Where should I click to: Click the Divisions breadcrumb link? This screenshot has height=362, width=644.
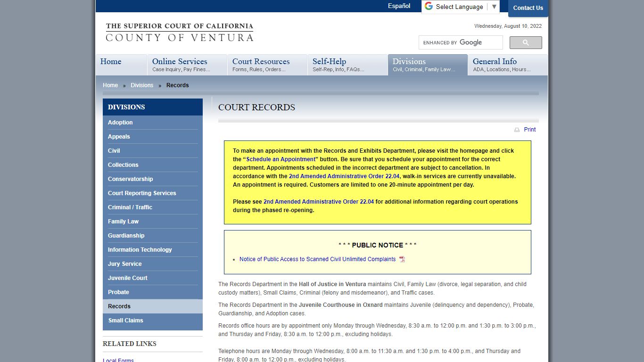click(x=142, y=85)
